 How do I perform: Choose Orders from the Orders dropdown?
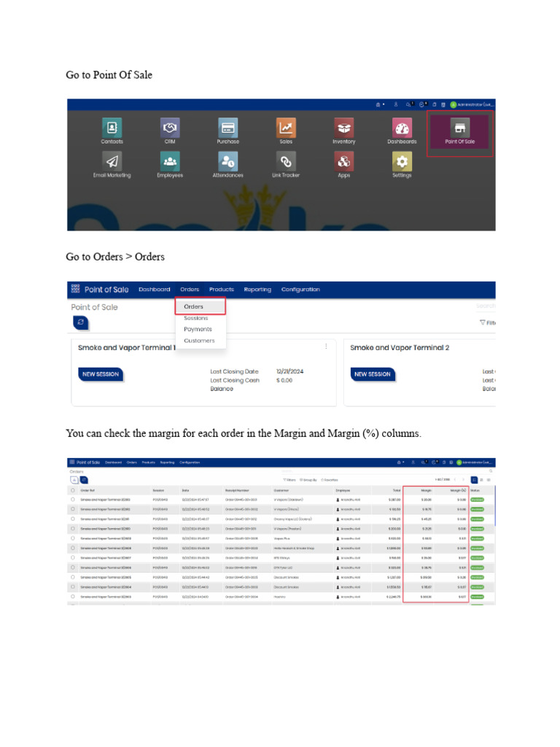click(x=193, y=306)
